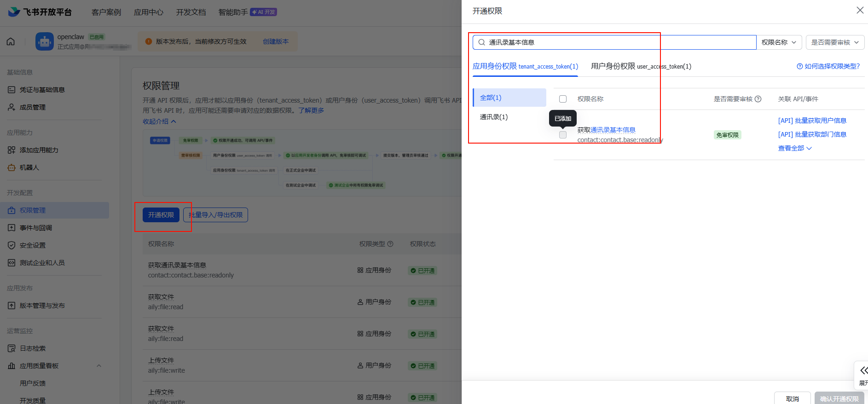Image resolution: width=868 pixels, height=404 pixels.
Task: Open the 是否需要审核 filter dropdown
Action: click(834, 42)
